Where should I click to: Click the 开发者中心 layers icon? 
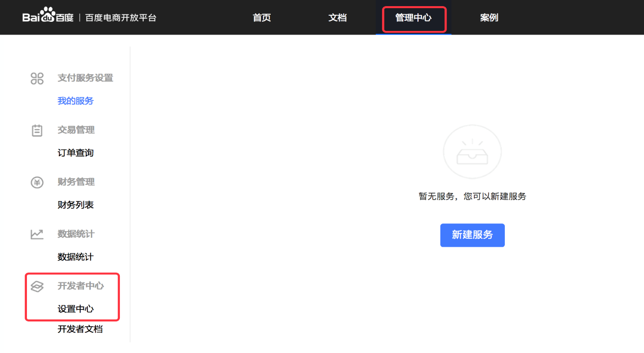(37, 286)
